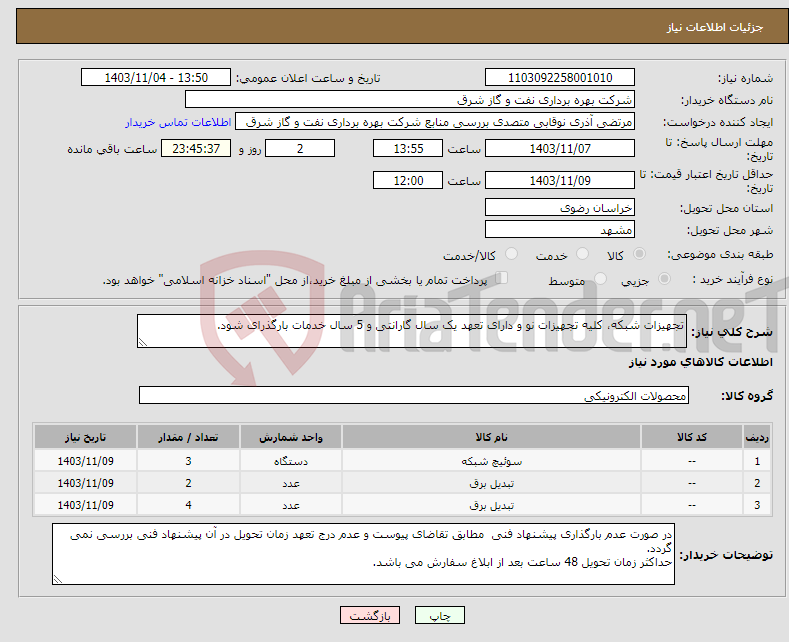The width and height of the screenshot is (789, 642).
Task: Click the date cell 1403/11/09 in row 1
Action: pos(86,461)
